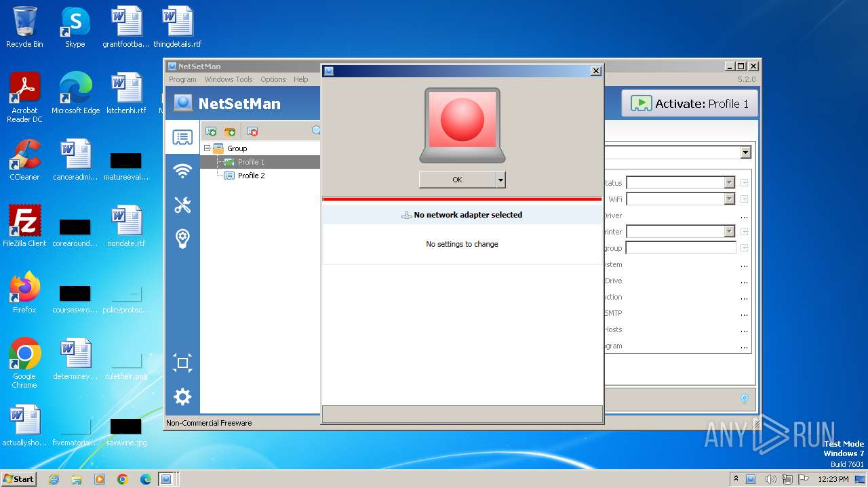Viewport: 868px width, 488px height.
Task: Click the arrow icon next to Workgroup field
Action: tap(744, 248)
